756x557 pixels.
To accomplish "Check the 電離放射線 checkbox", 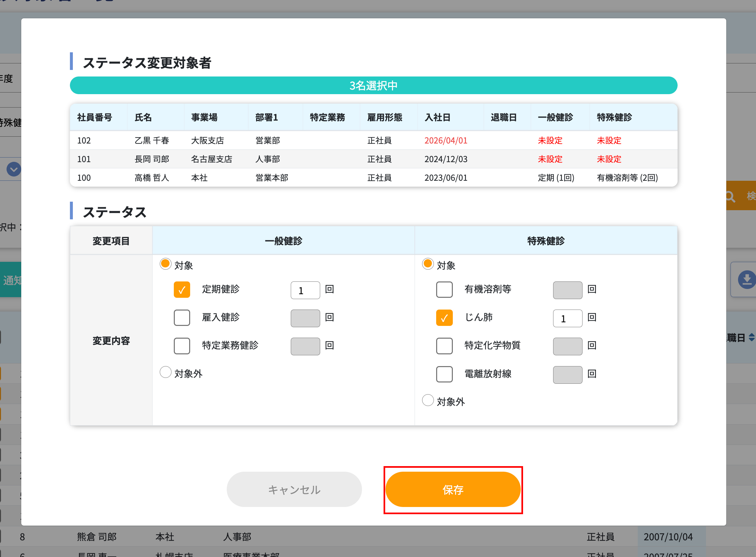I will tap(444, 374).
